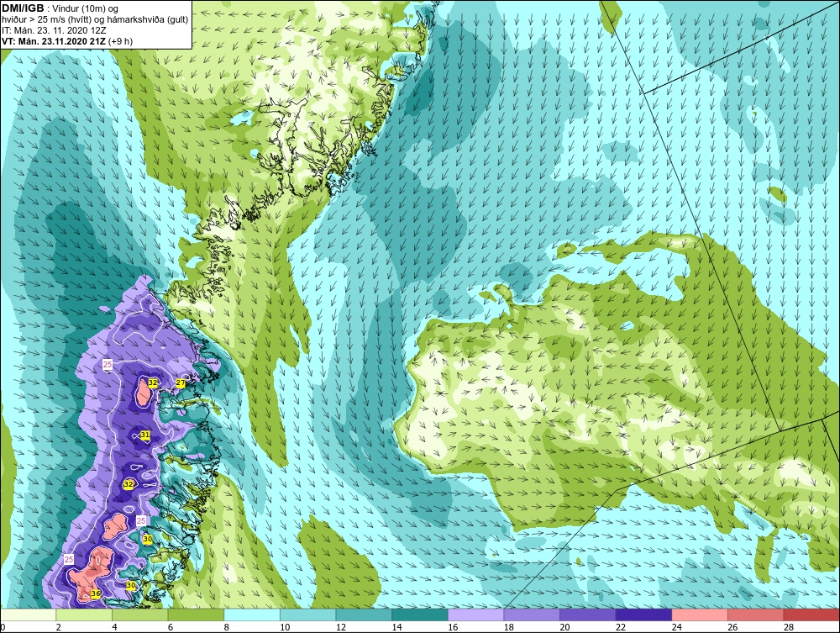Select the violet 20–22 m/s swatch
This screenshot has width=840, height=633.
(x=588, y=615)
